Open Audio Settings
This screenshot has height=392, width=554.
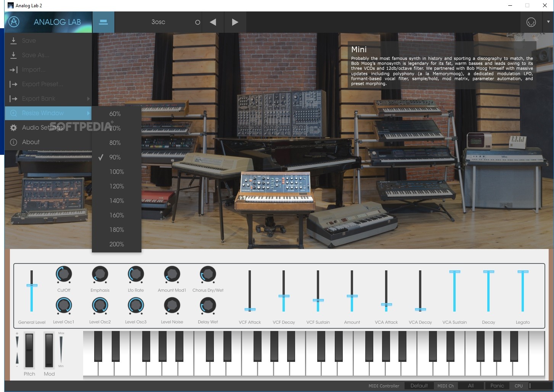click(48, 127)
